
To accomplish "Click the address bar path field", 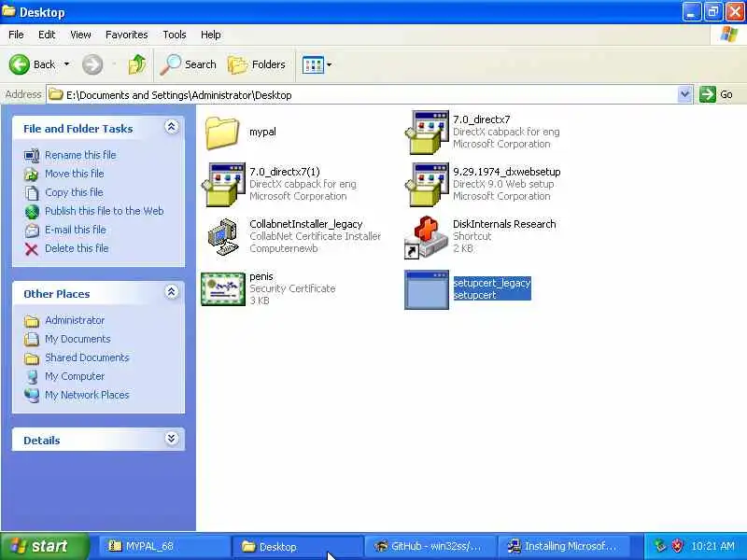I will click(x=362, y=95).
